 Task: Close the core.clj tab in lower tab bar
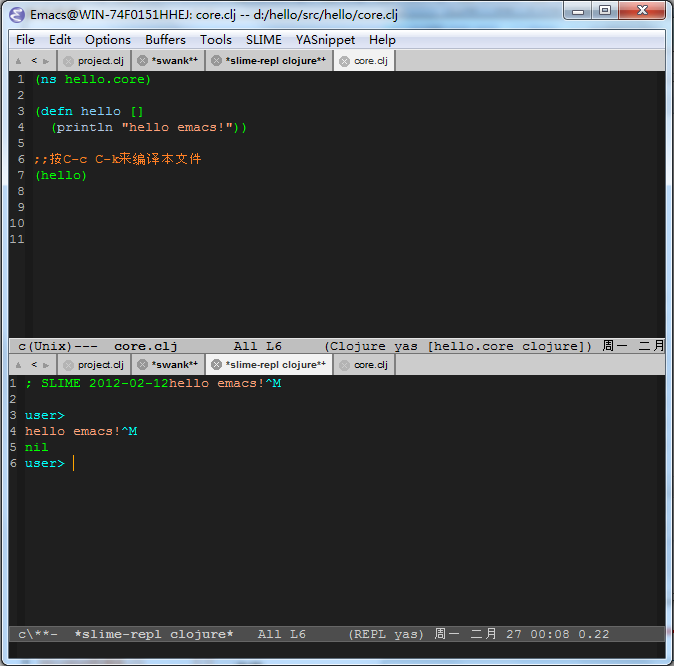pos(344,365)
